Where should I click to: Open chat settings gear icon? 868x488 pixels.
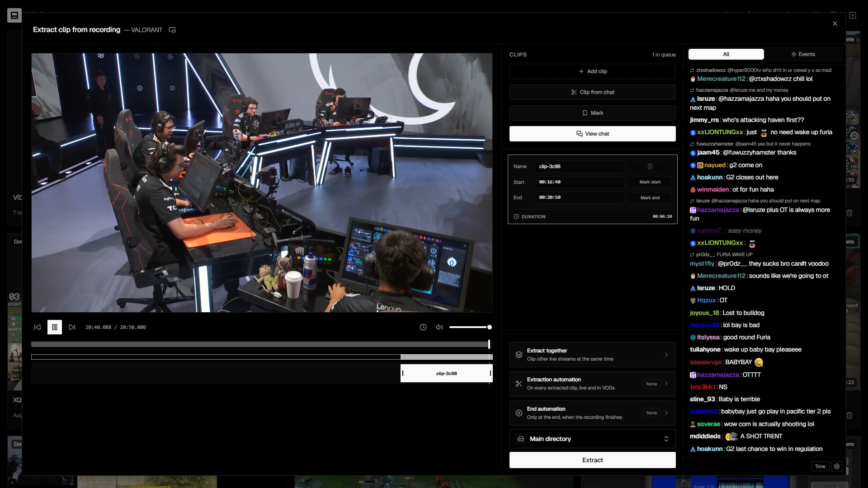tap(837, 466)
